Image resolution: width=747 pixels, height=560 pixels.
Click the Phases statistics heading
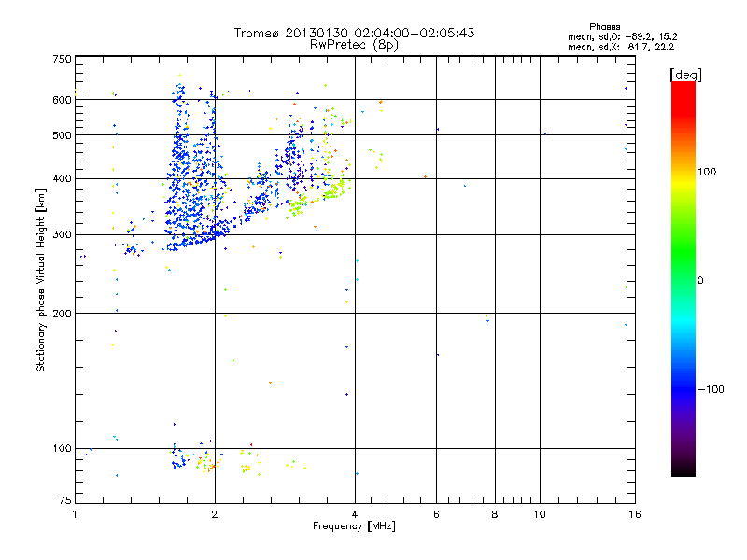pyautogui.click(x=604, y=27)
